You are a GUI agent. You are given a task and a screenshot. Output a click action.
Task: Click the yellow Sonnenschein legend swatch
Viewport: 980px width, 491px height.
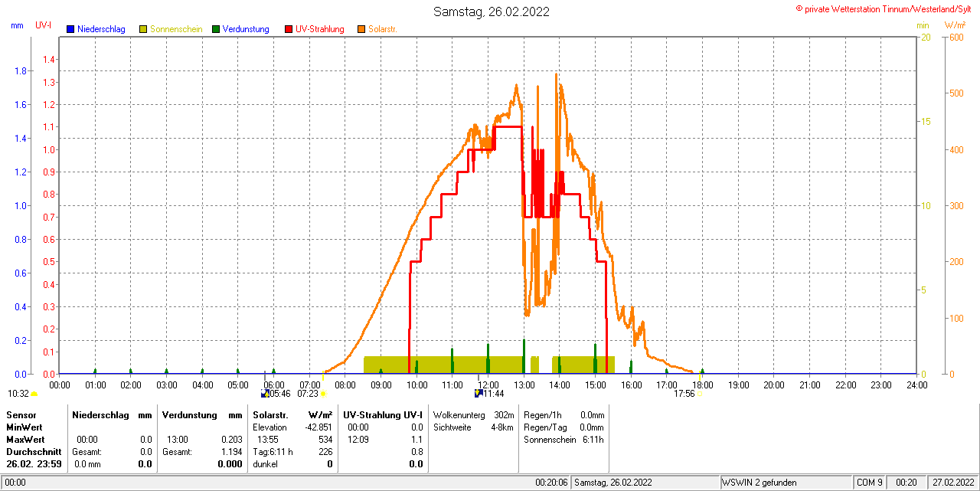[x=143, y=29]
